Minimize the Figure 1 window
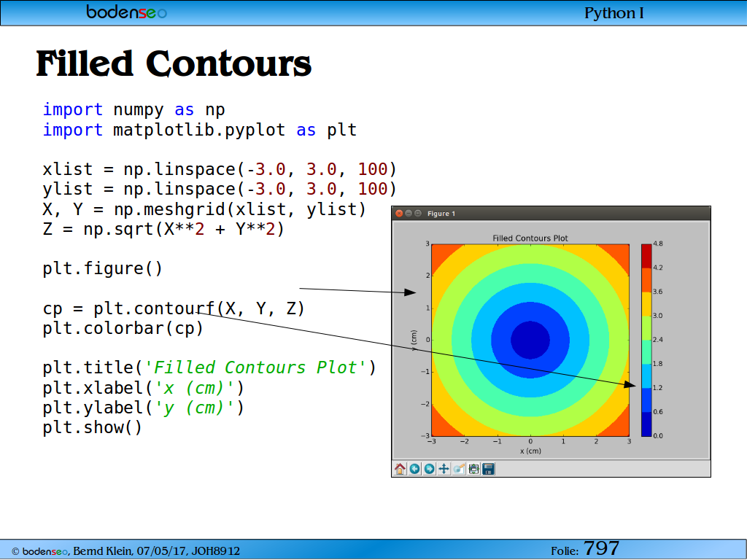The height and width of the screenshot is (560, 747). (409, 214)
